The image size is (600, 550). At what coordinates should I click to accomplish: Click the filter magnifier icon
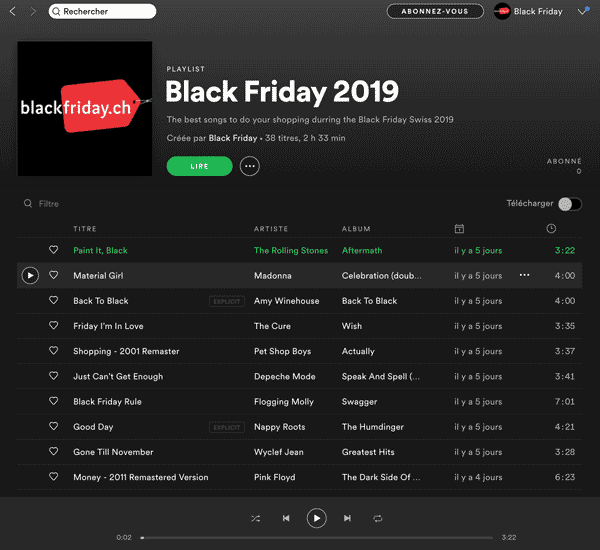coord(28,203)
